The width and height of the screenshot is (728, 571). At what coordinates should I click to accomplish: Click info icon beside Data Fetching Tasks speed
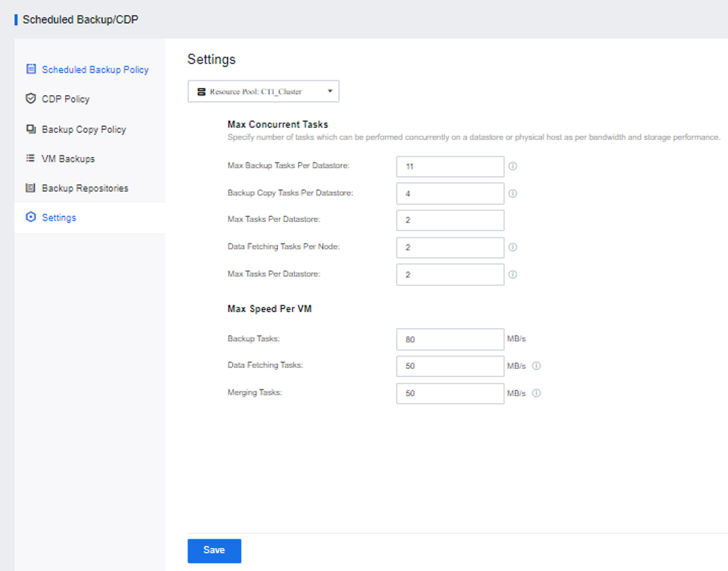(x=536, y=366)
